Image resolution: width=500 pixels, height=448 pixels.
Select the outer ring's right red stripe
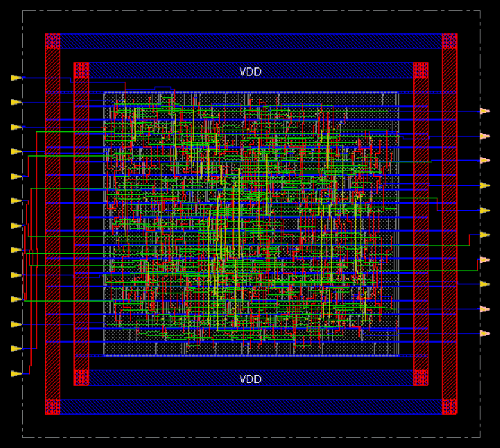click(x=450, y=224)
